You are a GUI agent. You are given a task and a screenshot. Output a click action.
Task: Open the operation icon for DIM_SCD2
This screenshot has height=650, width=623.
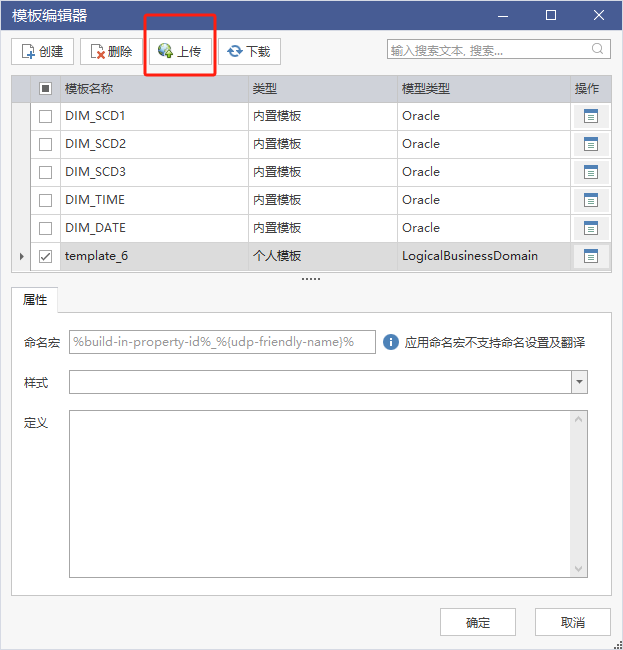(x=591, y=144)
